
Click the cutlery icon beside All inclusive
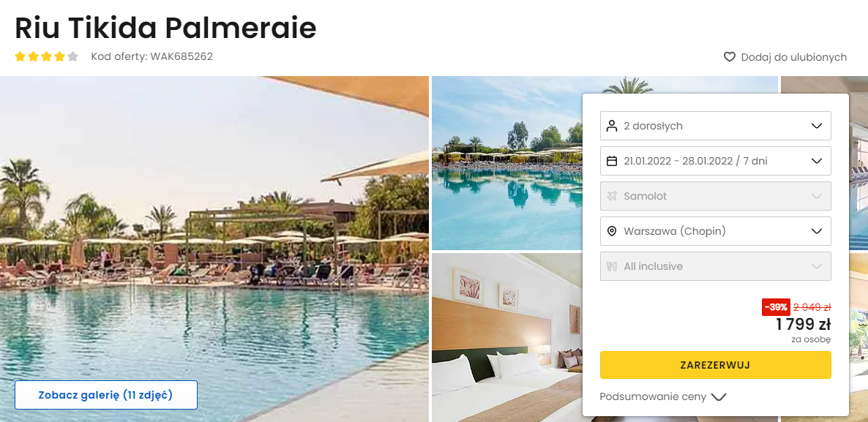(612, 266)
